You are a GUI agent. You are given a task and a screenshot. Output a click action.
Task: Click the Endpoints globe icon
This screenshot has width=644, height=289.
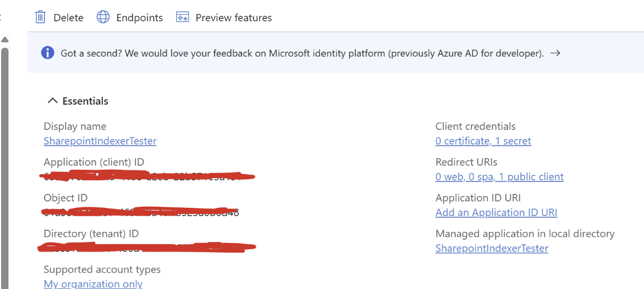[x=103, y=17]
